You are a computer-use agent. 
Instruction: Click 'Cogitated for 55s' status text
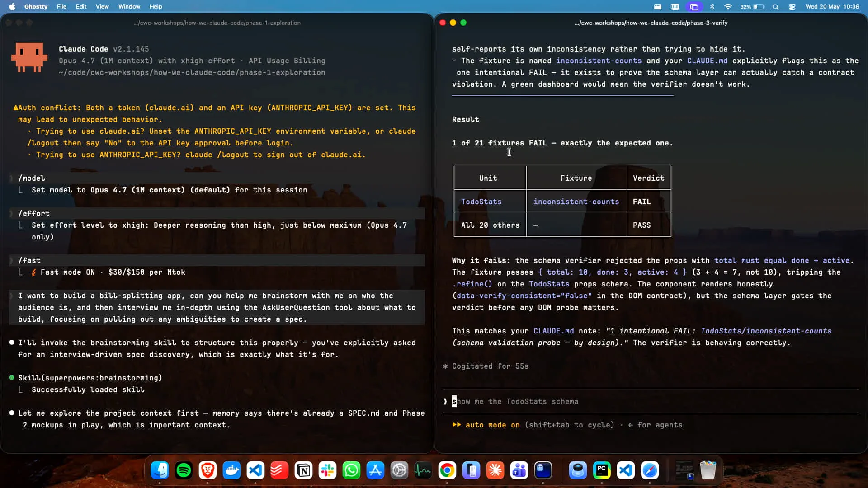[490, 366]
